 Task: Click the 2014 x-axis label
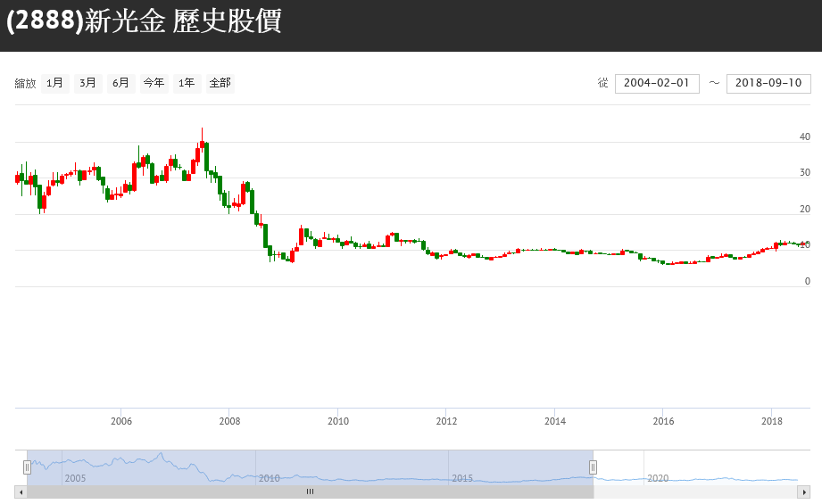(x=555, y=421)
